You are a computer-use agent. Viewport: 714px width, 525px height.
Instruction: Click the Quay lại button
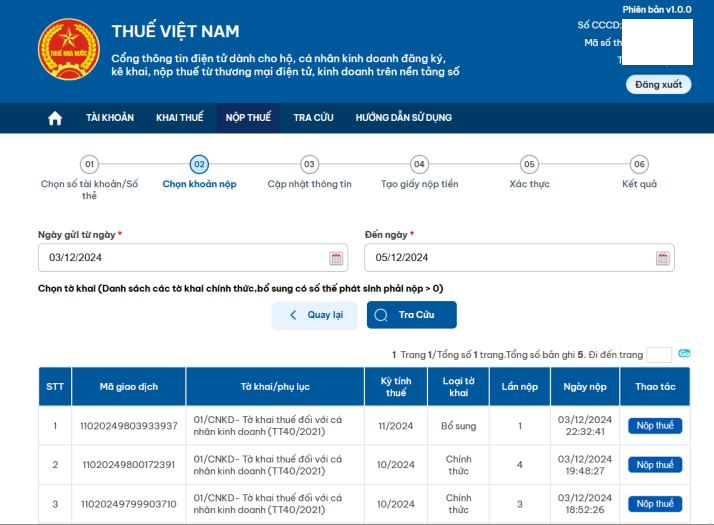coord(315,315)
